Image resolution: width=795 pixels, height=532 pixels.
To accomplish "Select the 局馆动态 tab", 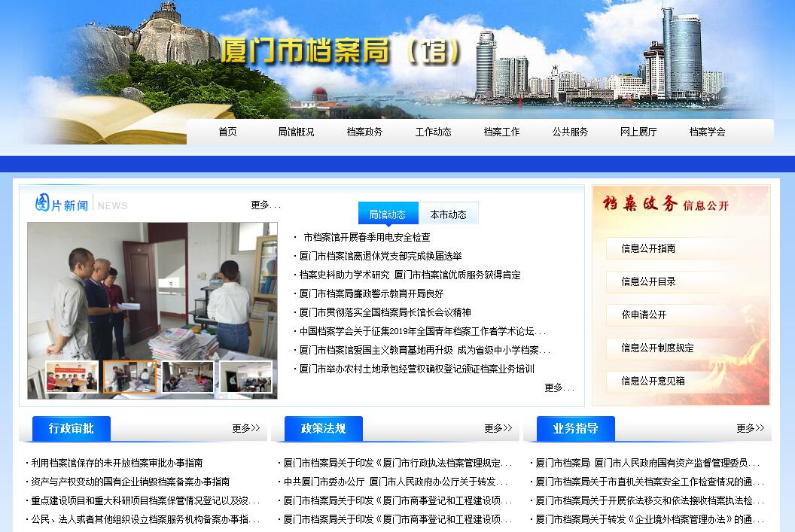I will [387, 214].
